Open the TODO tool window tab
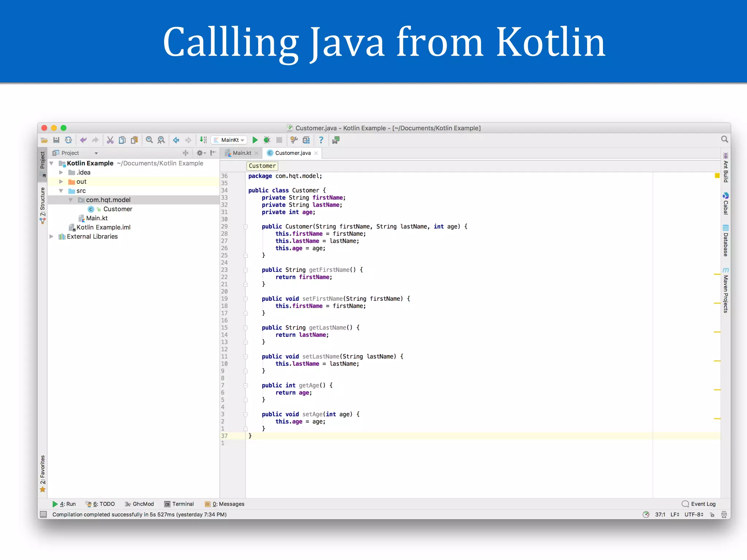The width and height of the screenshot is (747, 560). [x=100, y=504]
